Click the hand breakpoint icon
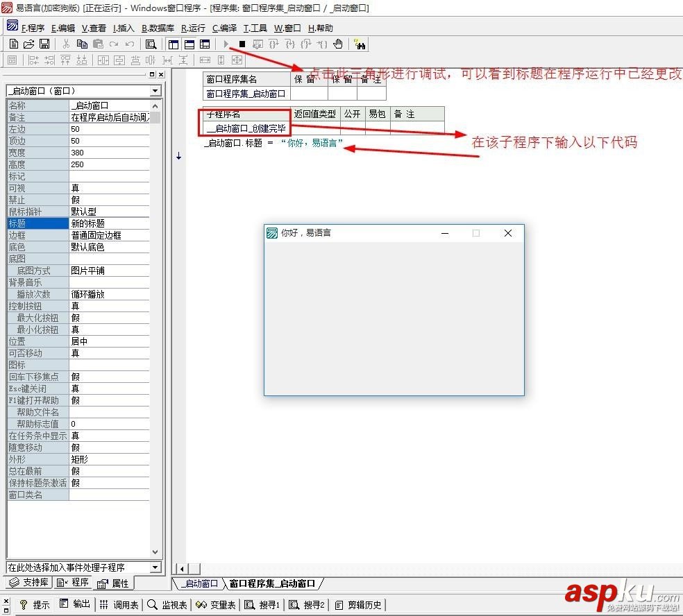This screenshot has width=683, height=616. 337,44
